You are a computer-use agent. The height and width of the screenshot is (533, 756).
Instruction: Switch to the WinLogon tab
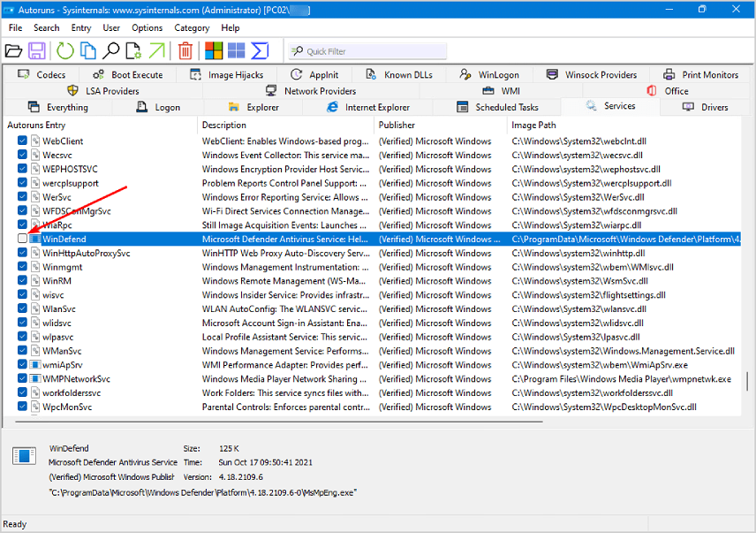(x=489, y=75)
